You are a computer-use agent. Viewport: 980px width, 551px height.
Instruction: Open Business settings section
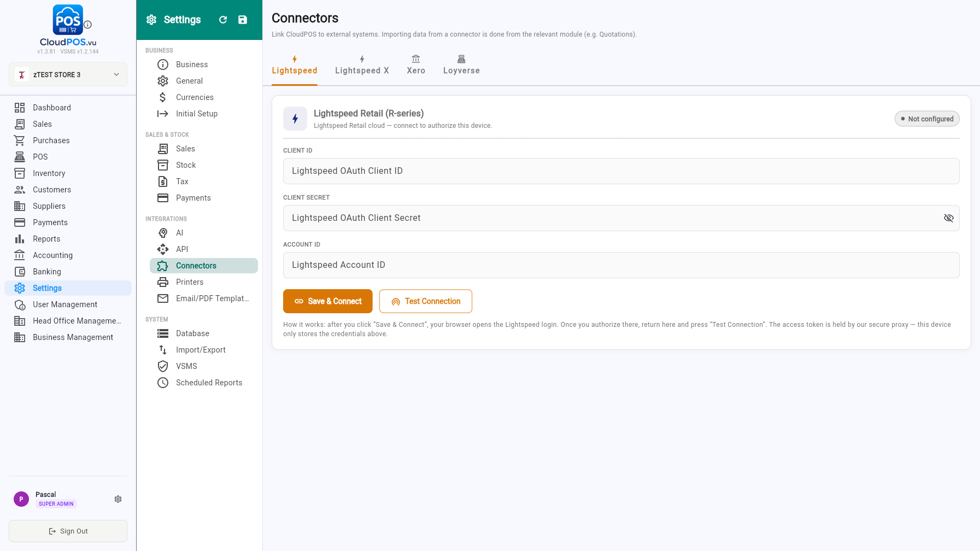pos(203,65)
